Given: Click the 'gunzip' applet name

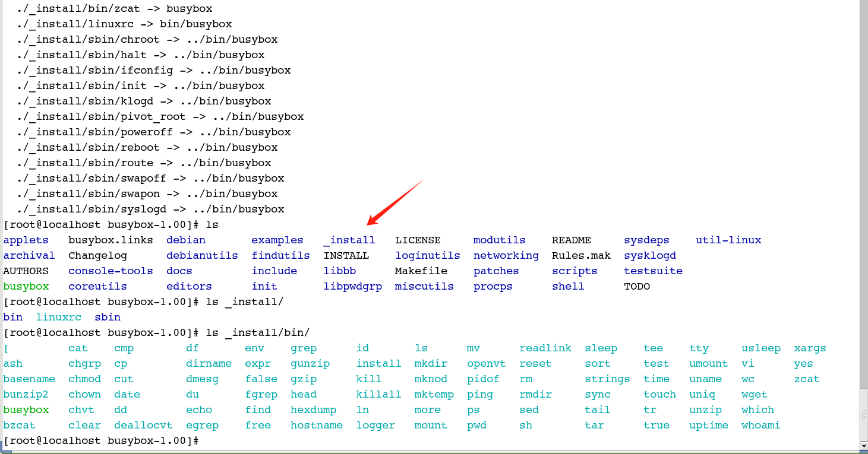Looking at the screenshot, I should point(310,364).
